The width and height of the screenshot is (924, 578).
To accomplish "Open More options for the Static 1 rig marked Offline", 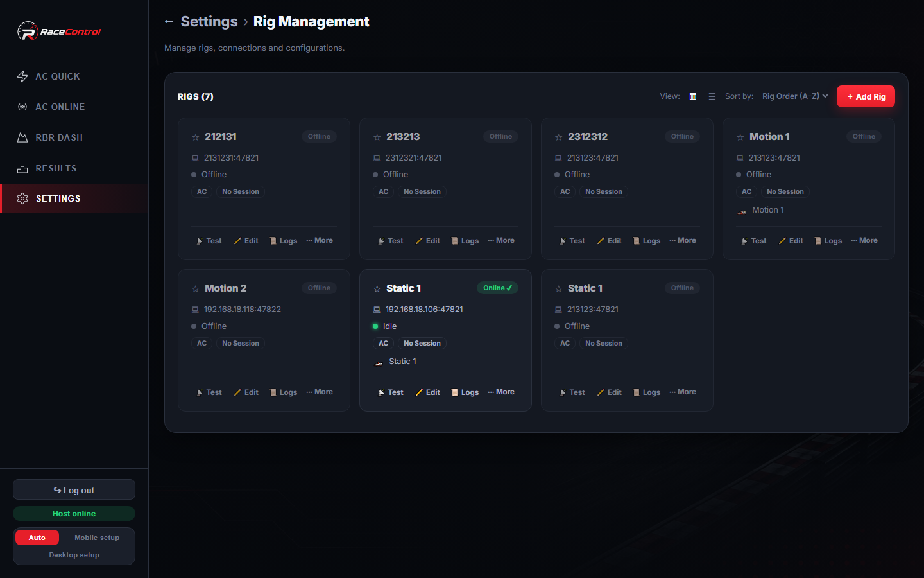I will pos(683,392).
